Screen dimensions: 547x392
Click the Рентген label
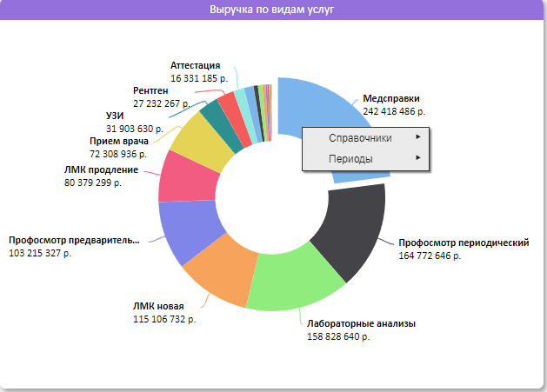click(x=150, y=90)
